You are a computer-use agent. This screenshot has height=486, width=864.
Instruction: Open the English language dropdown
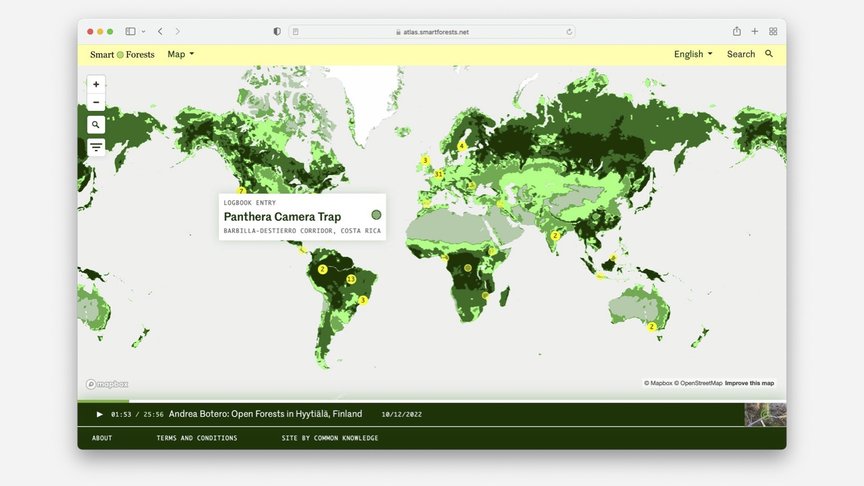pos(693,54)
